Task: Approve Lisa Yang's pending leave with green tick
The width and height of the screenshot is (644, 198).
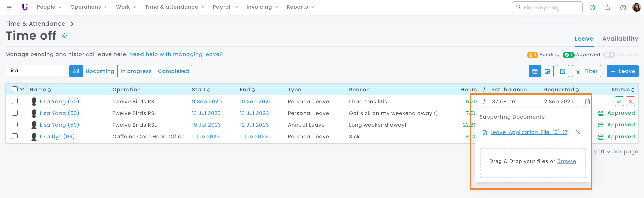Action: [x=619, y=101]
